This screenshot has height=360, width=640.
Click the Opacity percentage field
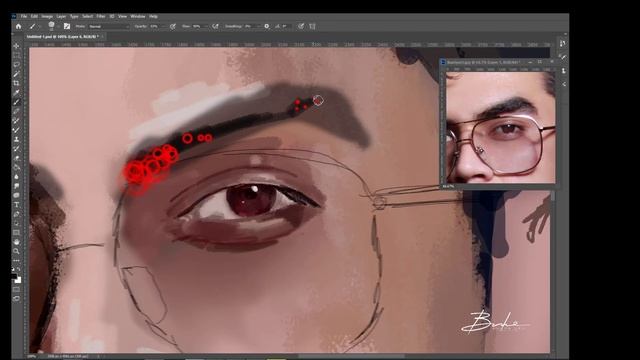coord(155,26)
